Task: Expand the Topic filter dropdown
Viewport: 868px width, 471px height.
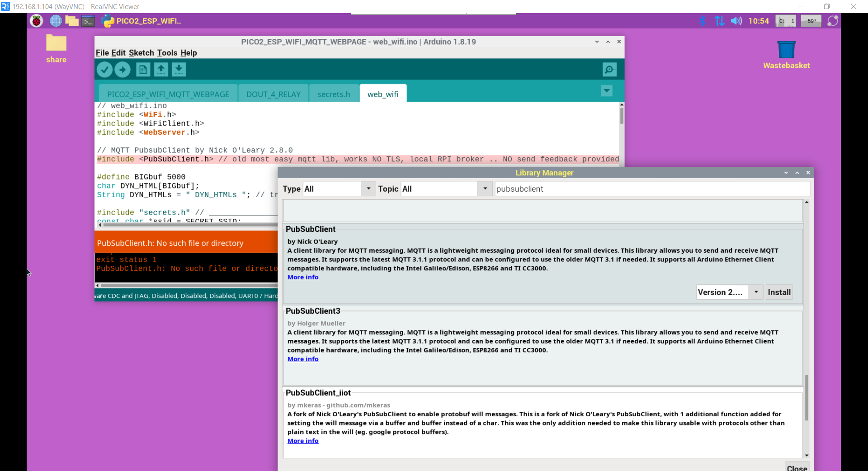Action: (x=485, y=188)
